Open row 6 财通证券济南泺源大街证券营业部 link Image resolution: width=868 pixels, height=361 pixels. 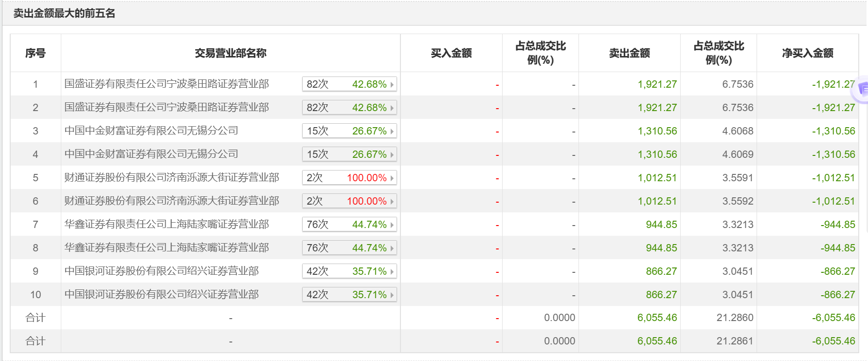[x=172, y=201]
